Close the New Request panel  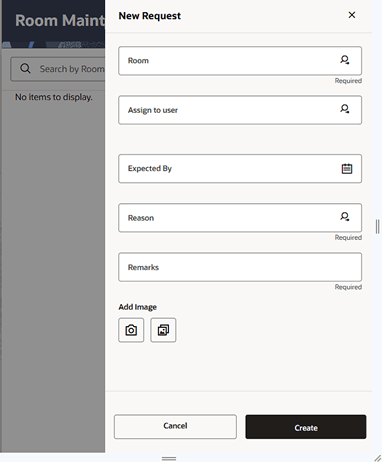tap(352, 15)
